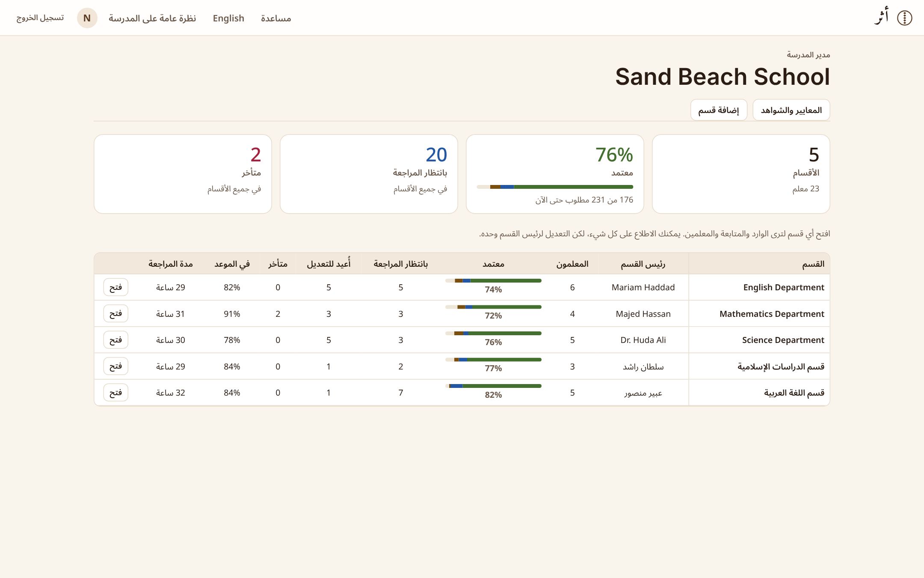Open the user avatar N

[x=87, y=18]
